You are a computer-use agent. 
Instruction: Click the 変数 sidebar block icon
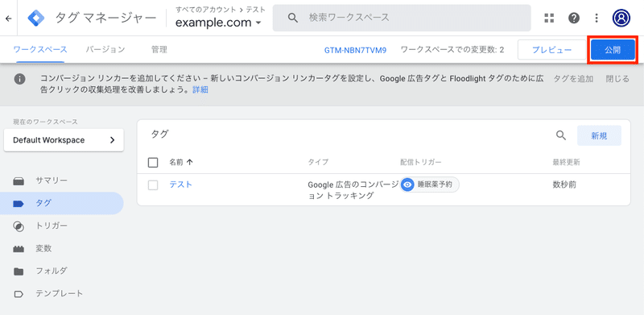[19, 249]
